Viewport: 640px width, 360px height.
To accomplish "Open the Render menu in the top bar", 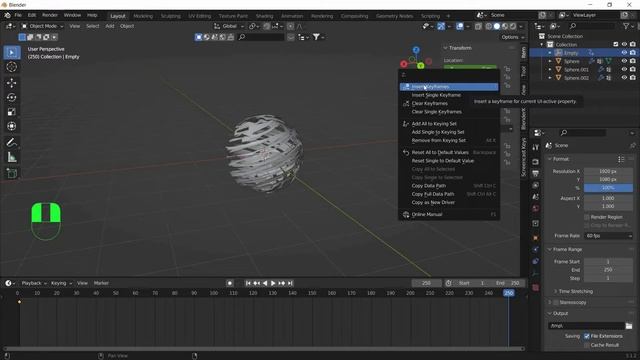I will 50,15.
